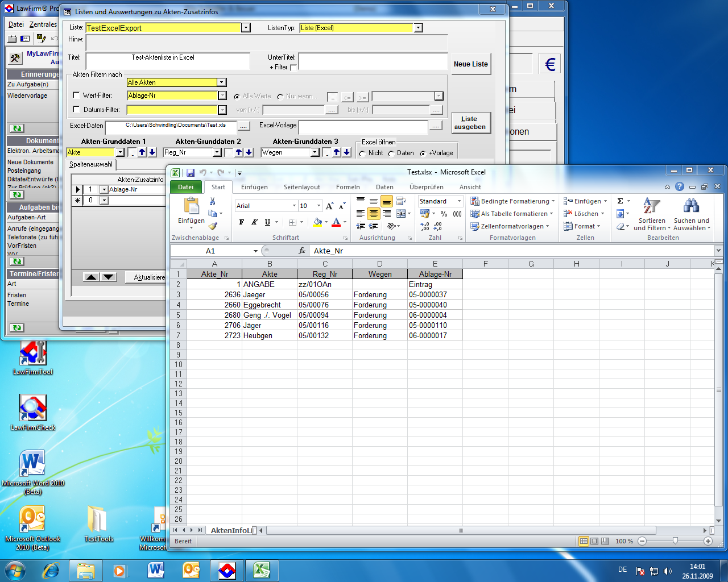Click the Excel zoom slider handle
Screen dimensions: 728x582
(675, 541)
